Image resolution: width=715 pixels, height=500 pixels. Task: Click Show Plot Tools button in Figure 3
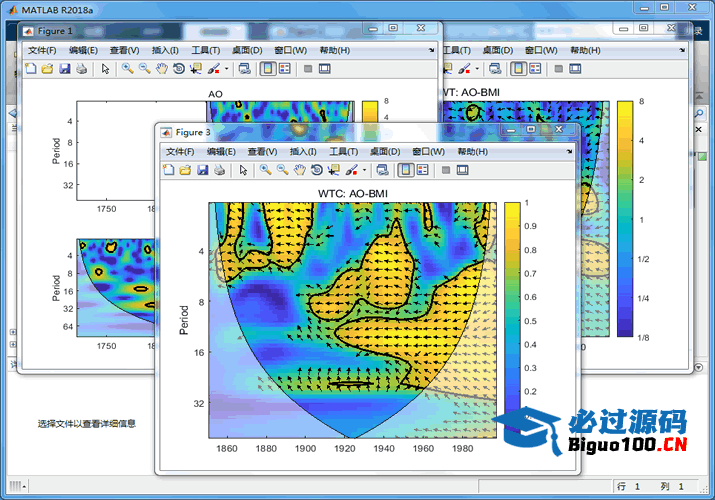(x=465, y=170)
